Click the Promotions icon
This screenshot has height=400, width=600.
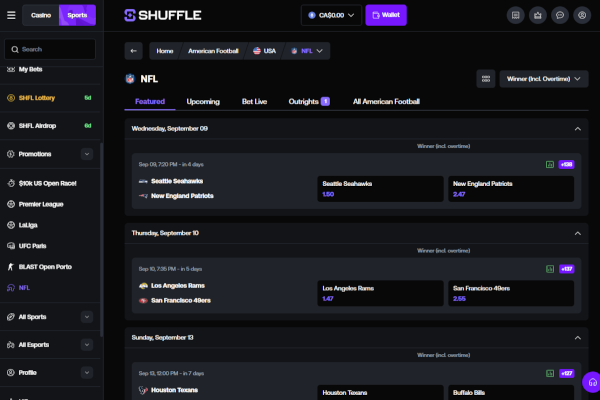coord(11,154)
